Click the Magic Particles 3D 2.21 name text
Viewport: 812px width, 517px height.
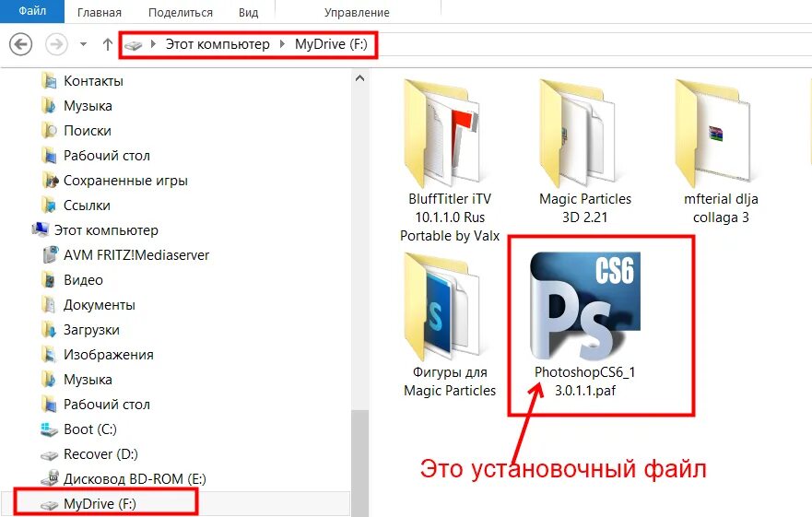coord(585,208)
